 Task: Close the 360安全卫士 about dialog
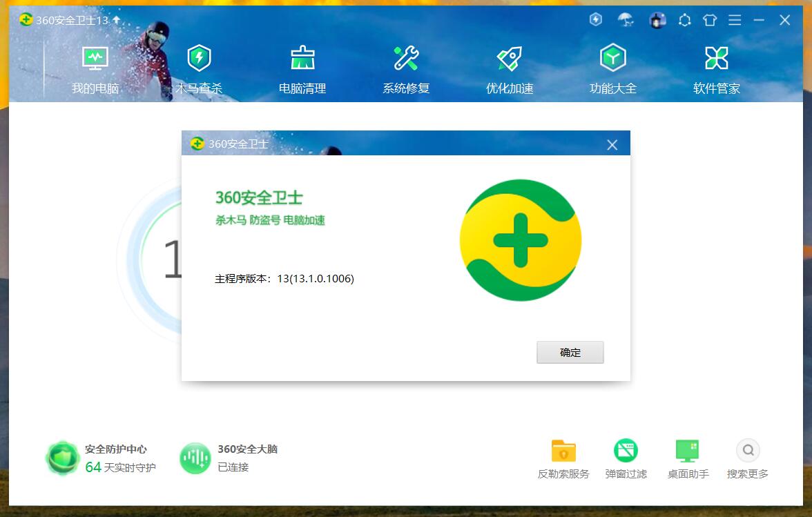[612, 145]
